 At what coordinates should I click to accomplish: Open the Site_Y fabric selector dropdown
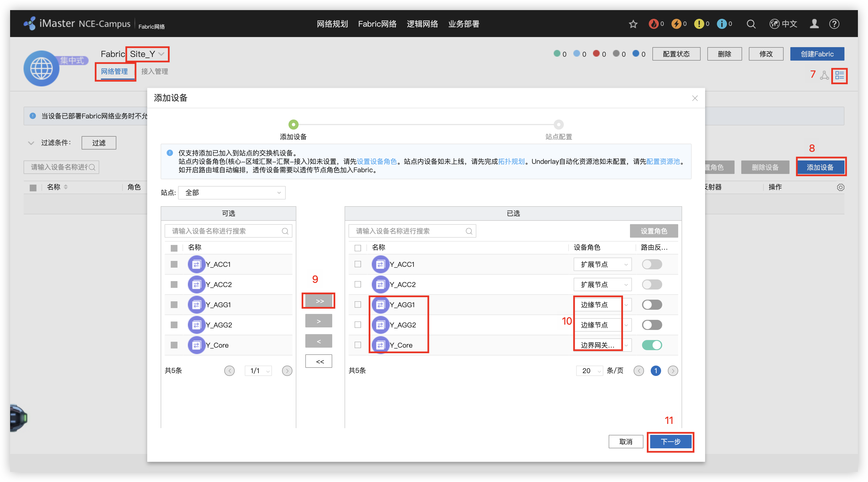coord(147,54)
